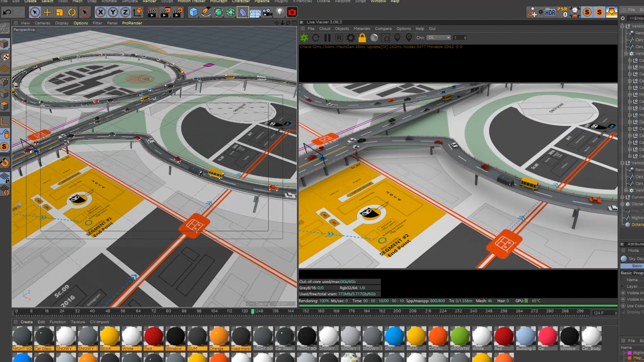Toggle render region R button
Screen dimensions: 644x362
coord(339,38)
